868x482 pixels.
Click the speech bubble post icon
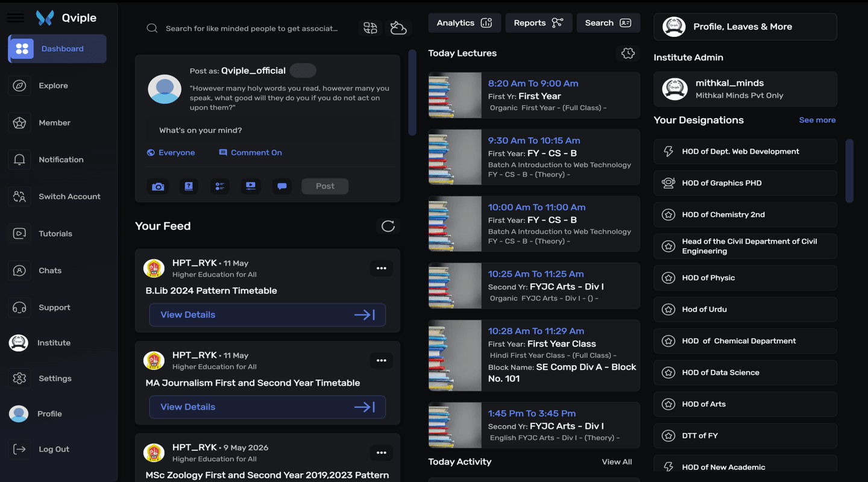coord(281,186)
